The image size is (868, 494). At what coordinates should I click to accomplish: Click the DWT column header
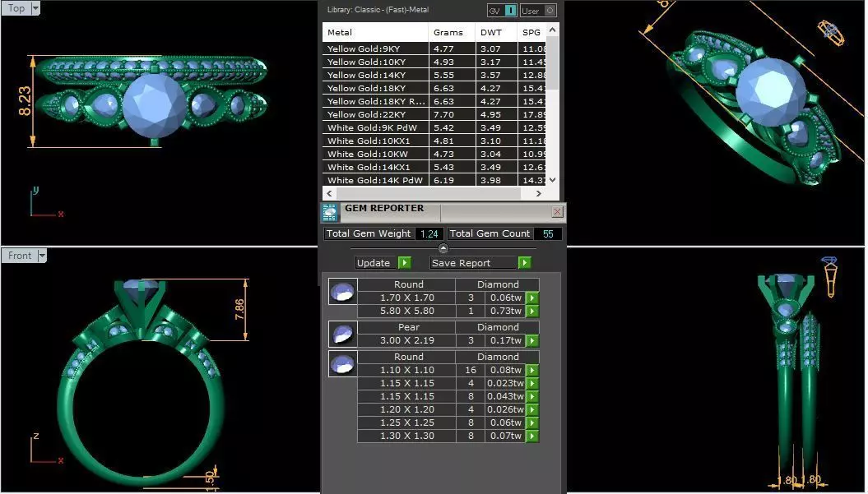pyautogui.click(x=496, y=32)
